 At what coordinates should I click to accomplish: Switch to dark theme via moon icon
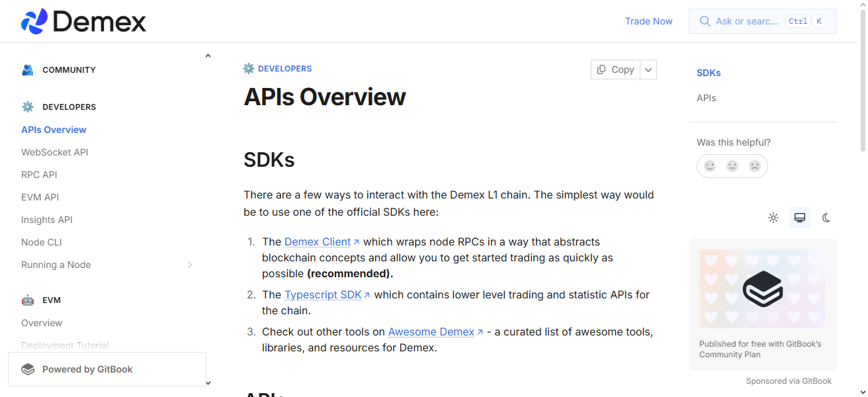(x=826, y=218)
